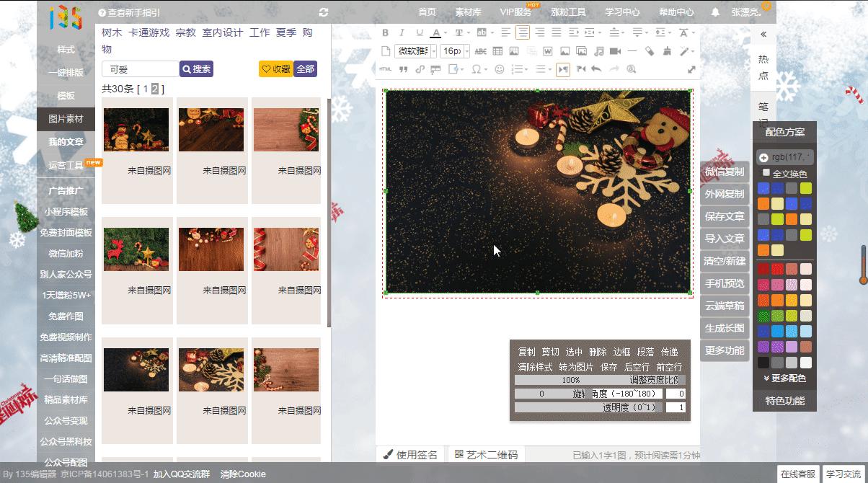The width and height of the screenshot is (868, 483).
Task: Open 素材库 in the top menu
Action: coord(468,12)
